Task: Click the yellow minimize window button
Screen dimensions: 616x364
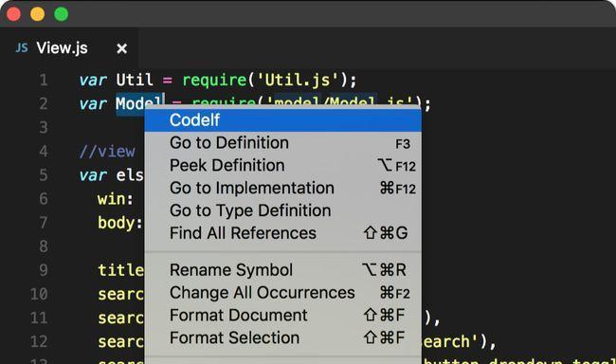Action: (38, 14)
